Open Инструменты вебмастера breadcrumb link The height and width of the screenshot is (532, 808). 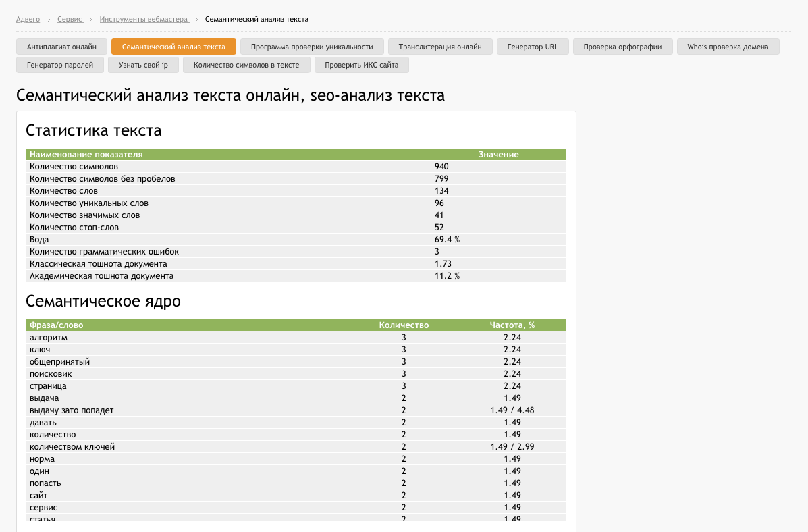[x=144, y=19]
